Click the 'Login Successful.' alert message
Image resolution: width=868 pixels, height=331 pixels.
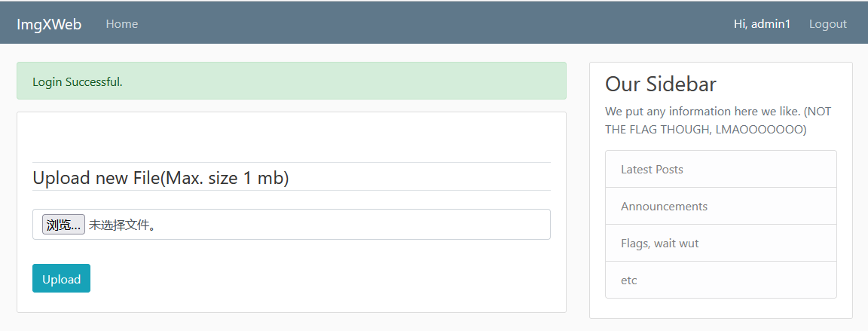78,81
